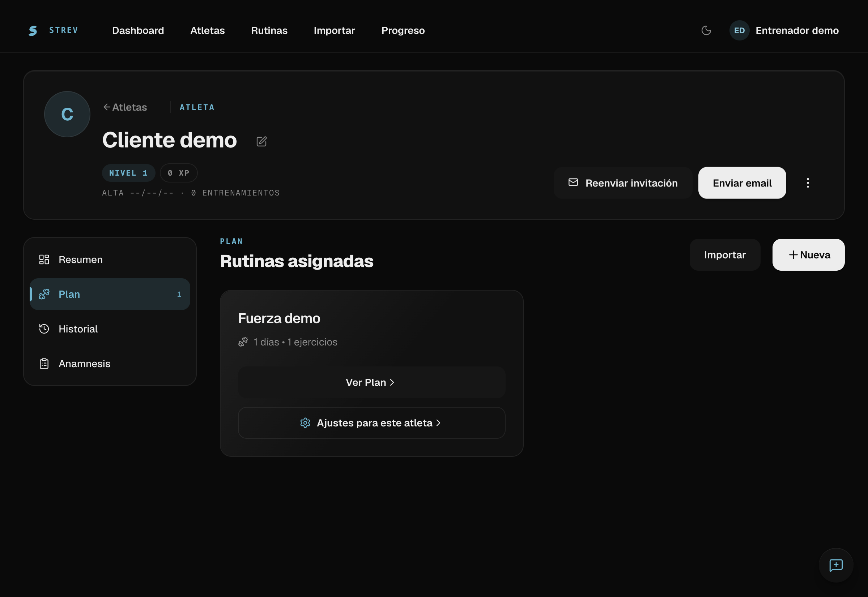Image resolution: width=868 pixels, height=597 pixels.
Task: Click the Anamnesis clipboard icon
Action: [44, 364]
